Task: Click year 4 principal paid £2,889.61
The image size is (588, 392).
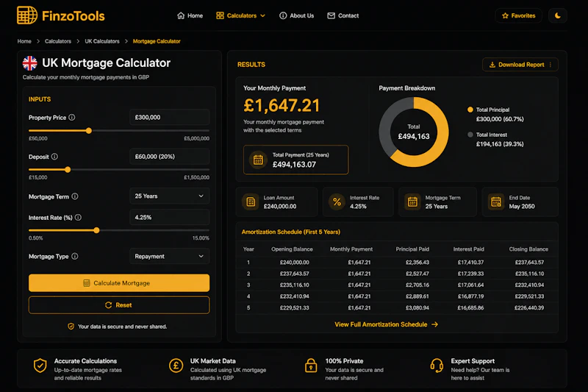Action: [417, 296]
